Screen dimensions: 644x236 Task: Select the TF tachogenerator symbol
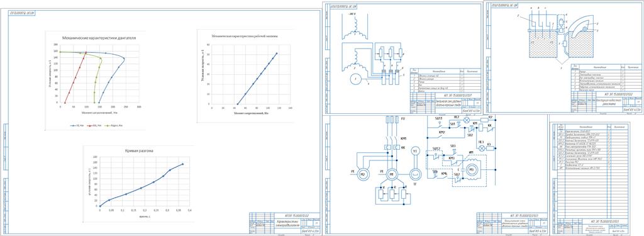[415, 174]
